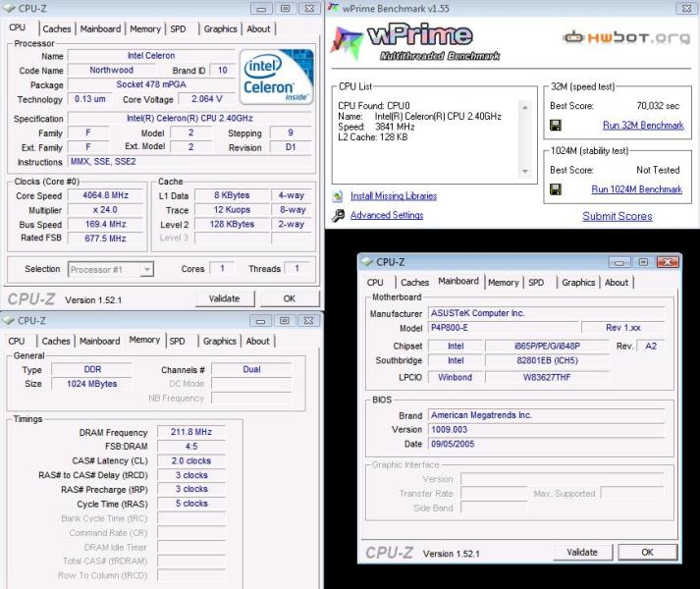This screenshot has width=700, height=589.
Task: Click the Best Score 70,032 sec value
Action: pyautogui.click(x=658, y=106)
